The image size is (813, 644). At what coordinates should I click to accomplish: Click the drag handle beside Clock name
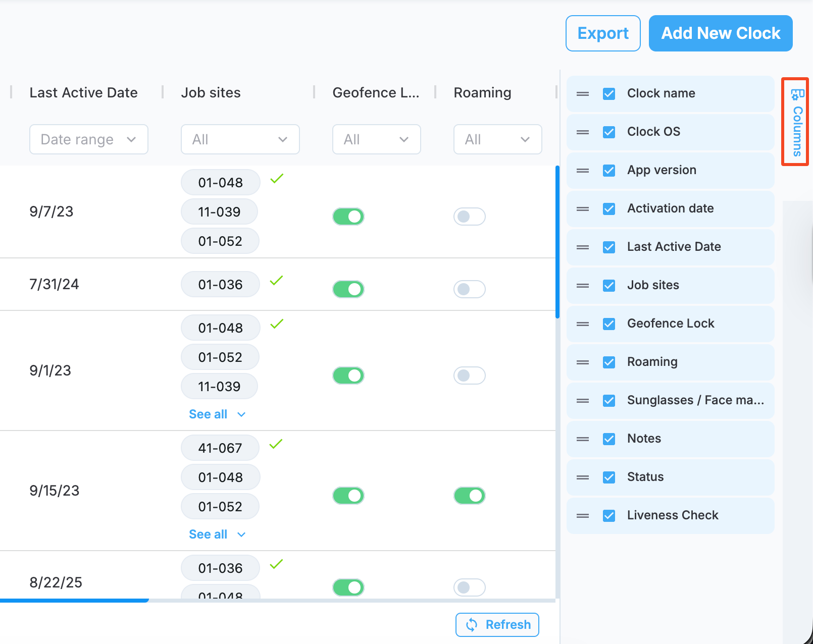[x=583, y=94]
